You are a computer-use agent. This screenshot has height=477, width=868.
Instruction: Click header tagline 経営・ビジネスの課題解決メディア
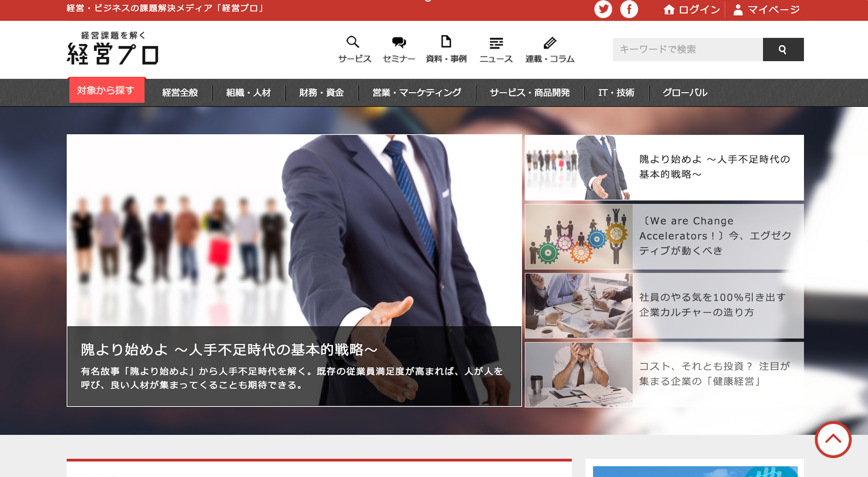pyautogui.click(x=166, y=8)
